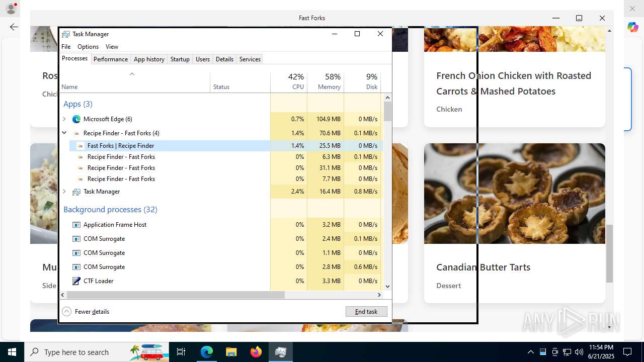Open the French Onion Chicken recipe title
Image resolution: width=644 pixels, height=362 pixels.
point(514,83)
